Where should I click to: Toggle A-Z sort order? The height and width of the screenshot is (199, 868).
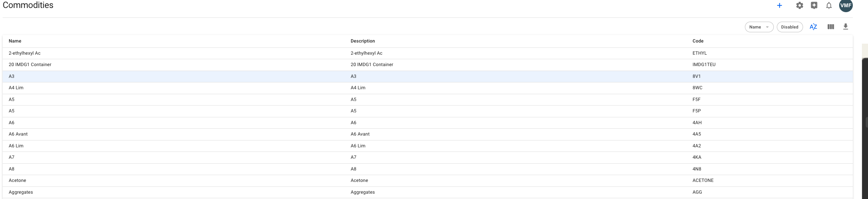click(813, 27)
